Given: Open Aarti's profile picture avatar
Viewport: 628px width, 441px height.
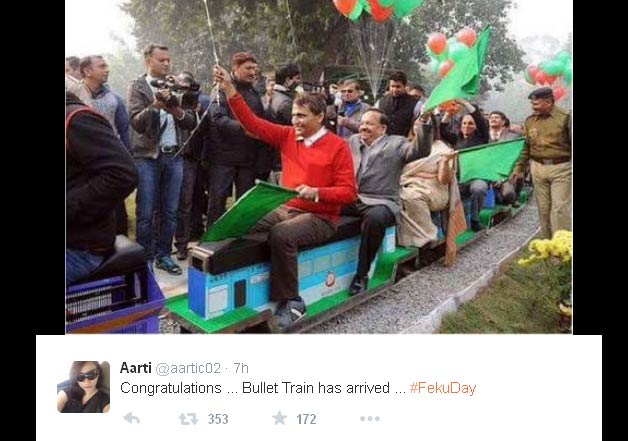Looking at the screenshot, I should pos(83,387).
